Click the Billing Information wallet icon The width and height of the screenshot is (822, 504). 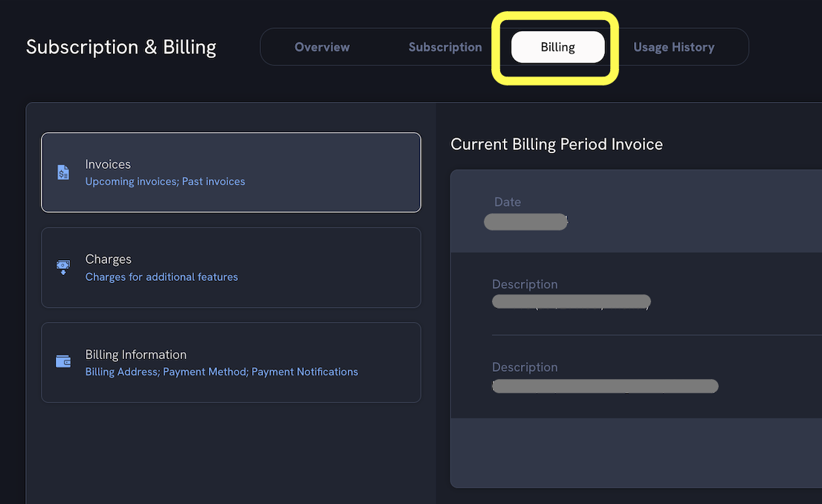point(63,361)
